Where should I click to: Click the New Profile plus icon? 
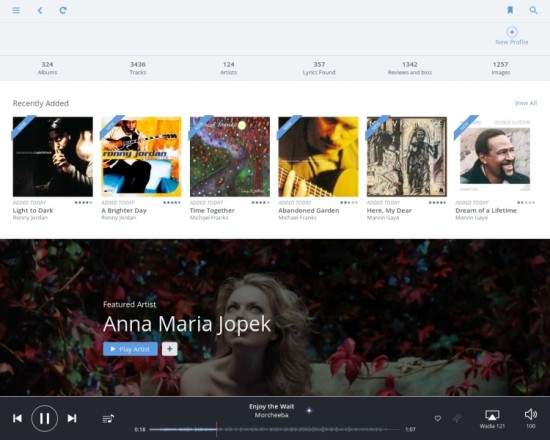click(x=512, y=32)
